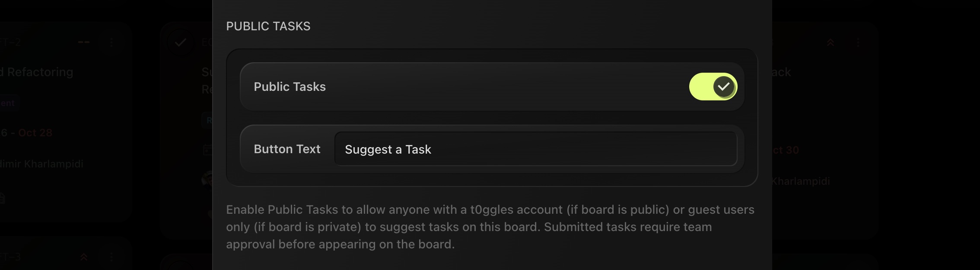Click the Public Tasks row label

(290, 87)
